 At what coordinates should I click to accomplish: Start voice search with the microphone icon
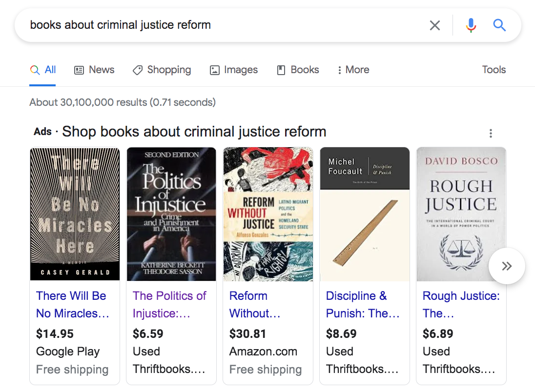pos(471,25)
